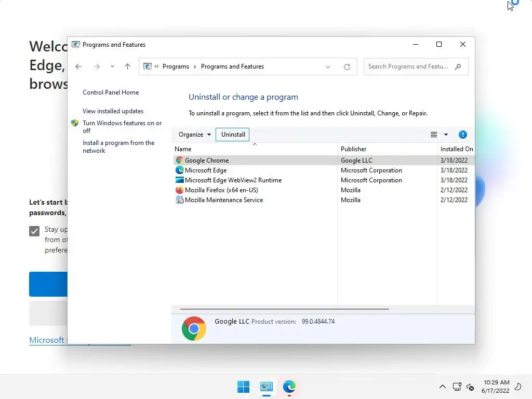The height and width of the screenshot is (399, 532).
Task: Open Turn Windows features on or off
Action: [x=122, y=127]
